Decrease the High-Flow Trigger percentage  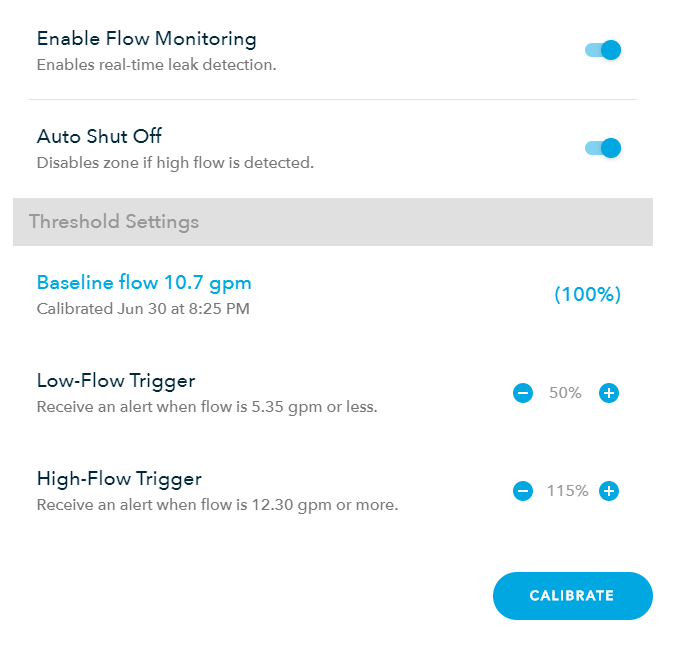pyautogui.click(x=523, y=491)
